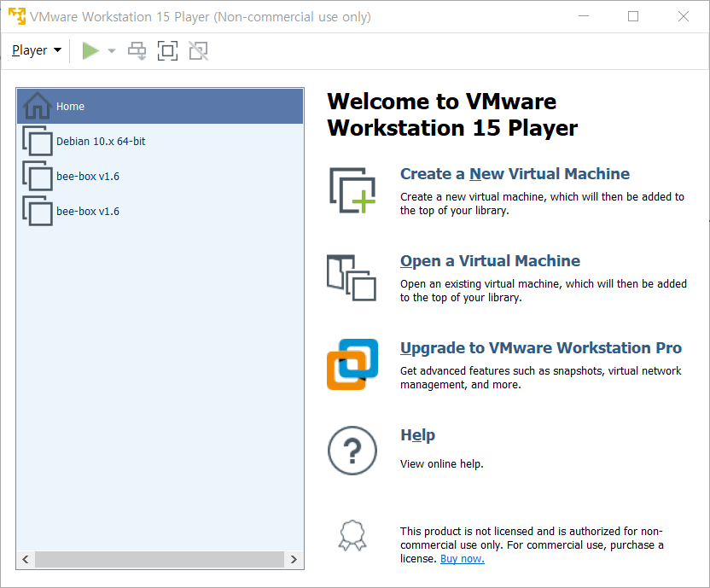Select the Home entry in the library
The image size is (710, 588).
point(160,107)
